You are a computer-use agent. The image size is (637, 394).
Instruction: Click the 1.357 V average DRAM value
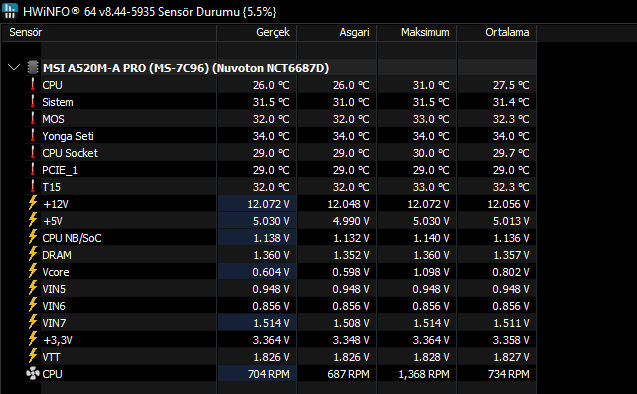[x=511, y=255]
